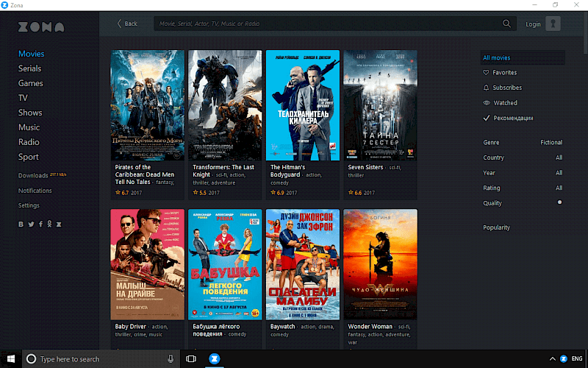Select Music in the sidebar

tap(29, 127)
